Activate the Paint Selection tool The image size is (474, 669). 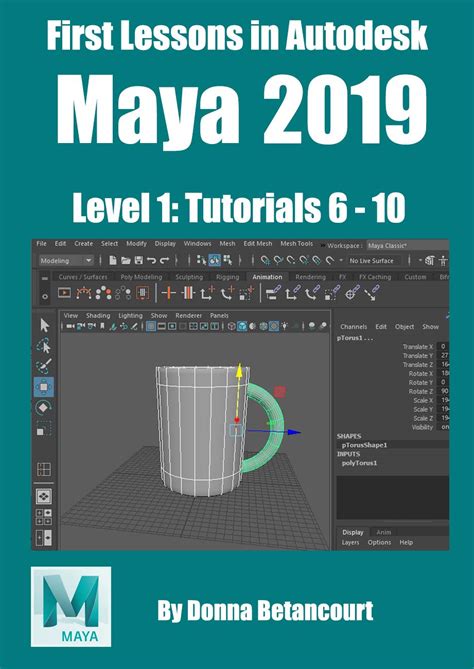click(x=44, y=366)
